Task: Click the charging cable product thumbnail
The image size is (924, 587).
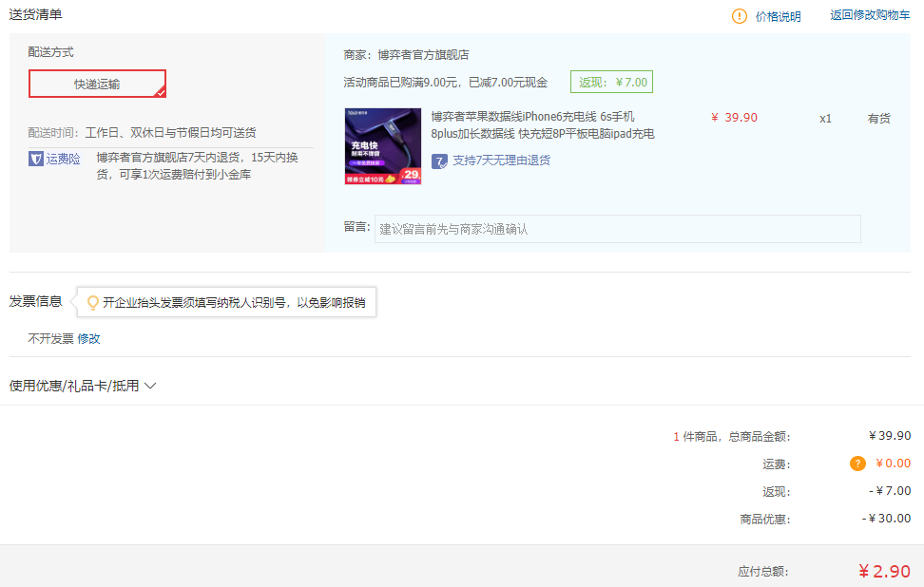Action: pos(383,146)
